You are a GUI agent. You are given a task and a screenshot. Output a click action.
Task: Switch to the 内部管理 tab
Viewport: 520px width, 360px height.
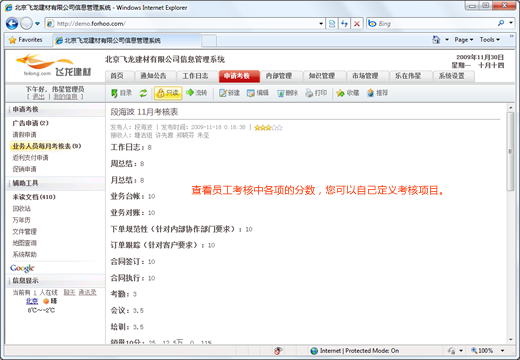(281, 76)
